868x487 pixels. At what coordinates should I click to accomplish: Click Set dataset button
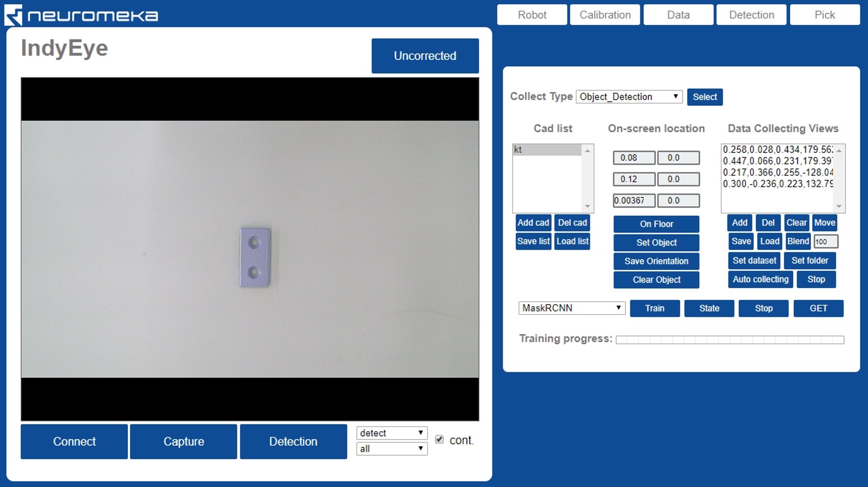[754, 261]
